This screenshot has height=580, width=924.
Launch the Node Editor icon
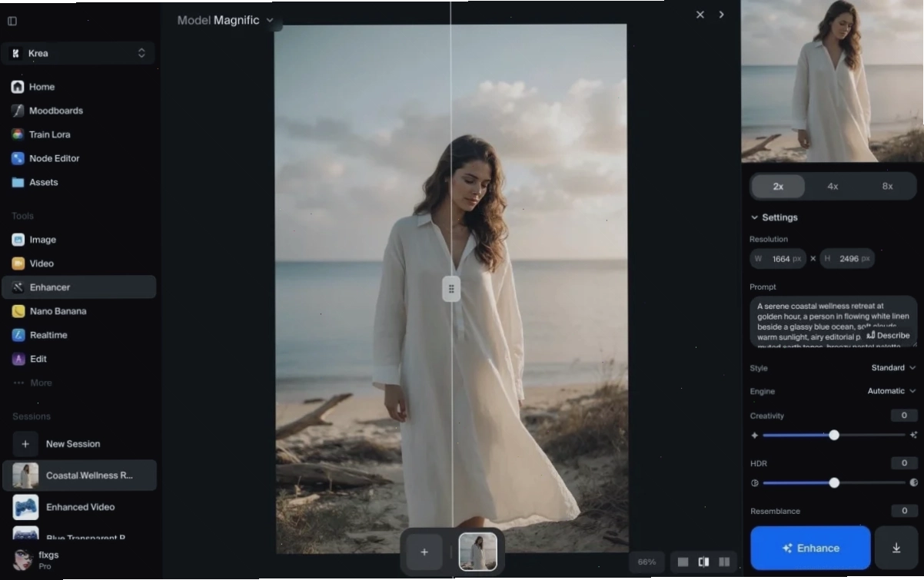coord(18,158)
